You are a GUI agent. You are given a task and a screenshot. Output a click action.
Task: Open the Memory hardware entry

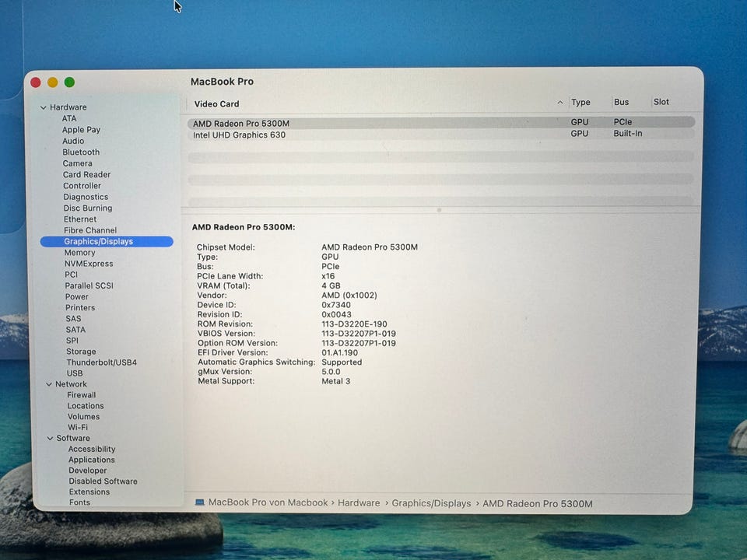pyautogui.click(x=79, y=252)
